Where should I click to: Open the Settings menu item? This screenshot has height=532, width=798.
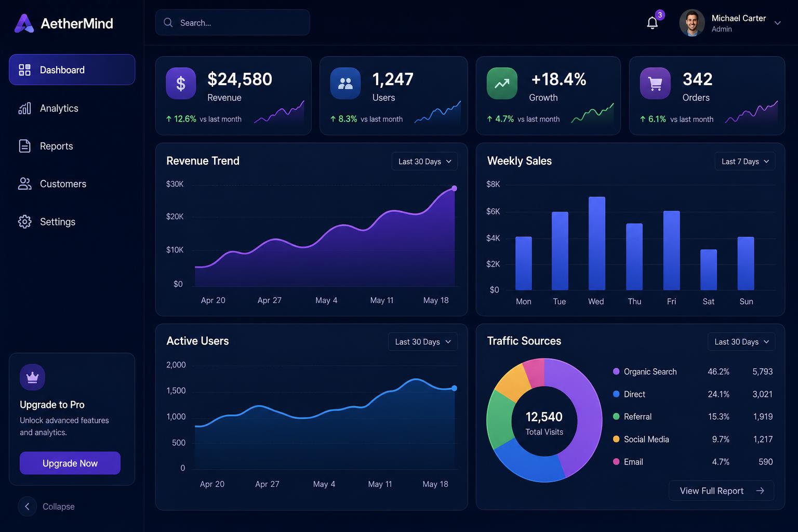coord(72,222)
